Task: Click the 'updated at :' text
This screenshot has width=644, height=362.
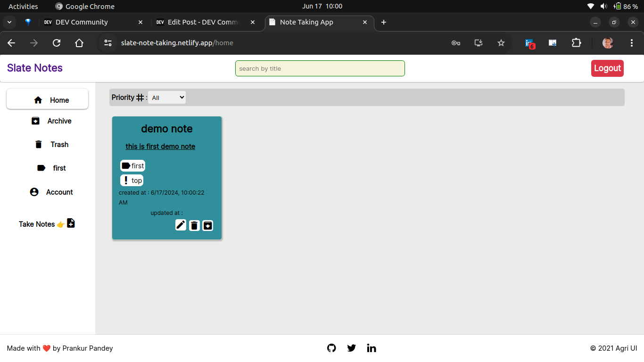Action: [167, 213]
